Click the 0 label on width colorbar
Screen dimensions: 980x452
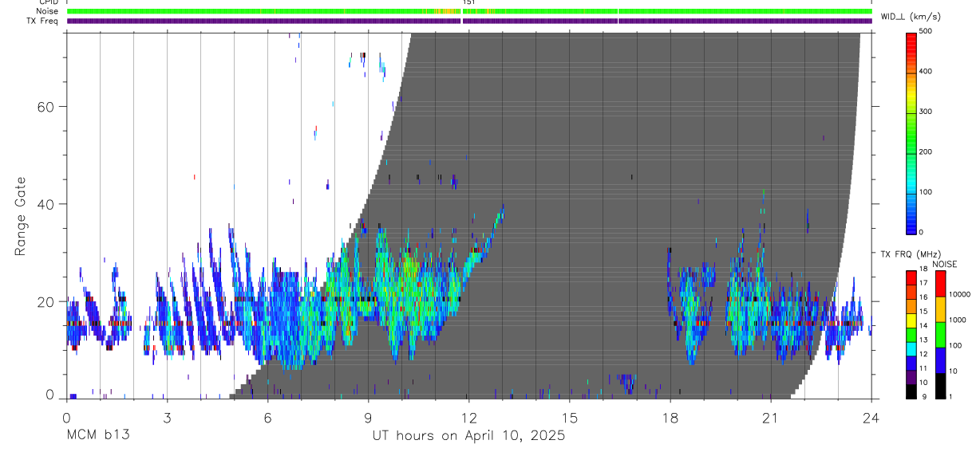[x=922, y=232]
